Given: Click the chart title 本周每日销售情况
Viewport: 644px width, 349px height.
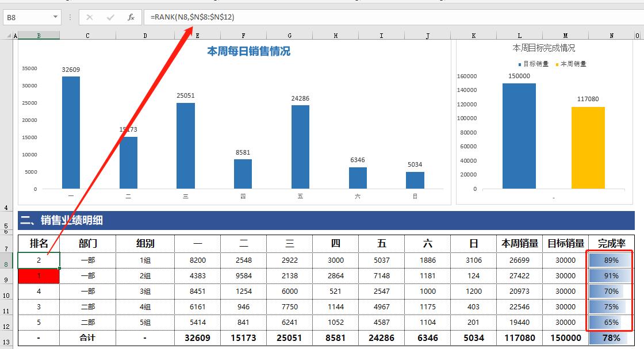Looking at the screenshot, I should click(248, 51).
